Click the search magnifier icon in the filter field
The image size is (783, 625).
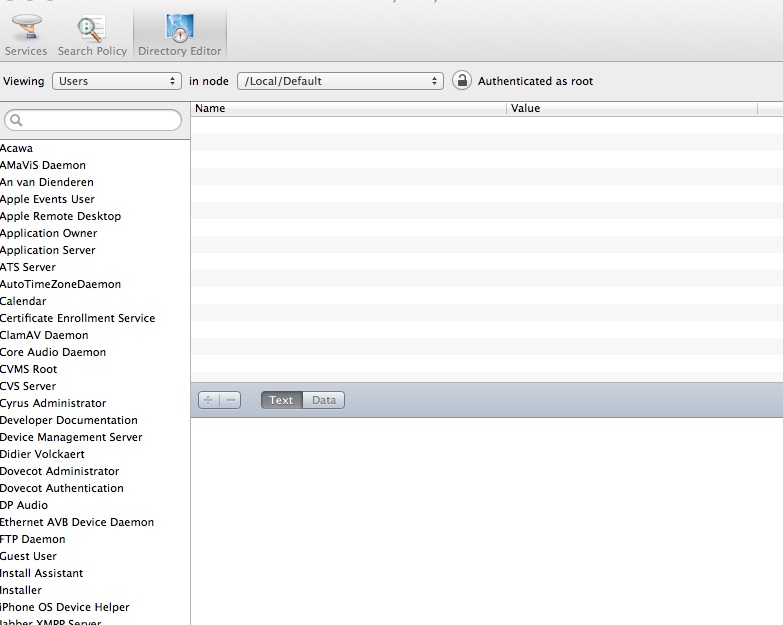click(x=16, y=120)
